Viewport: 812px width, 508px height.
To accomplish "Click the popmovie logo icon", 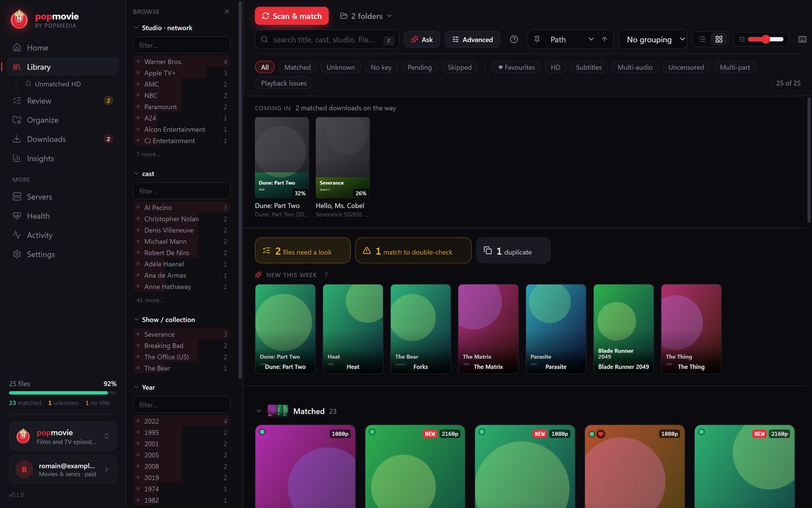I will 19,19.
